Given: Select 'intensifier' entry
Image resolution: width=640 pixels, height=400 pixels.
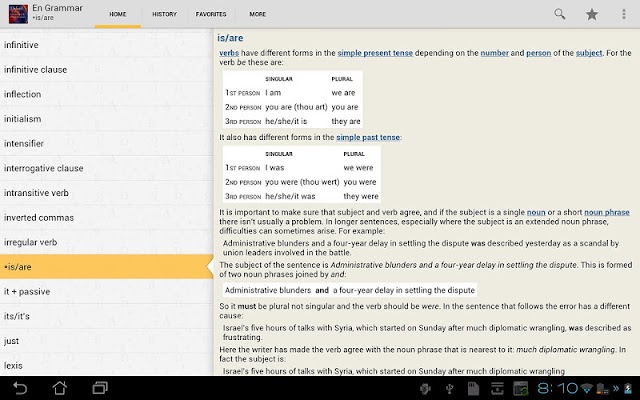Looking at the screenshot, I should coord(106,144).
